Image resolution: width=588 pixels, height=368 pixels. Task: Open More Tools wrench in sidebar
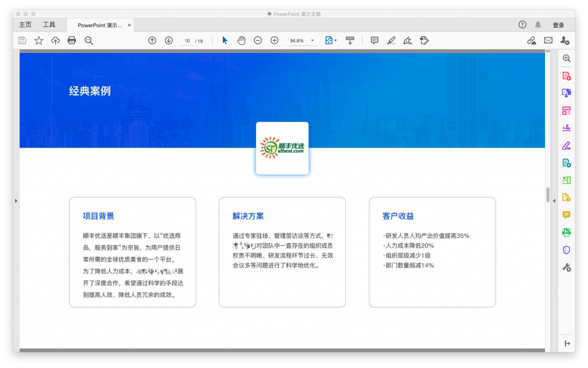click(x=567, y=267)
